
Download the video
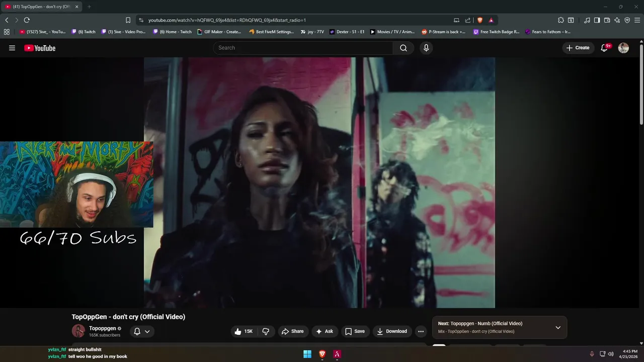[392, 331]
